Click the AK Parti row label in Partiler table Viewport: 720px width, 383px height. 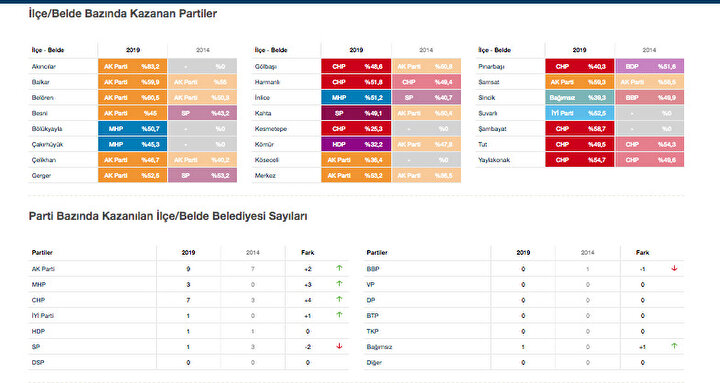(43, 269)
